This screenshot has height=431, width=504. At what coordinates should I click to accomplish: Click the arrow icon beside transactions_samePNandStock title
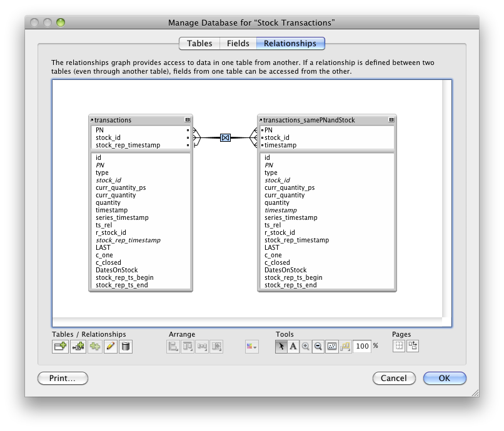[261, 120]
